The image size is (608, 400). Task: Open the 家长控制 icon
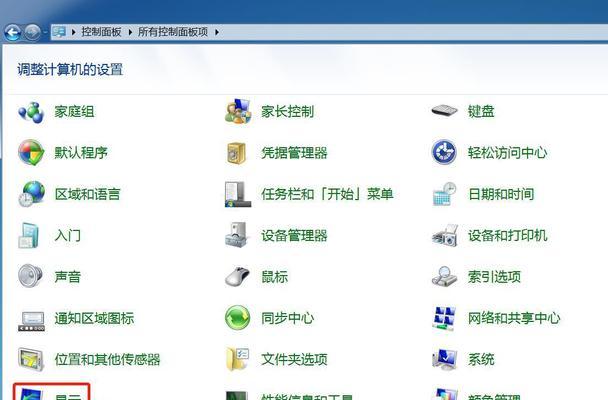point(238,112)
